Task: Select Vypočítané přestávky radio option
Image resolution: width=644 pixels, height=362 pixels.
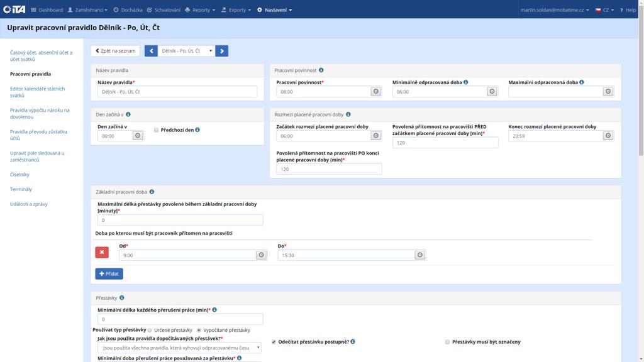Action: pos(199,330)
